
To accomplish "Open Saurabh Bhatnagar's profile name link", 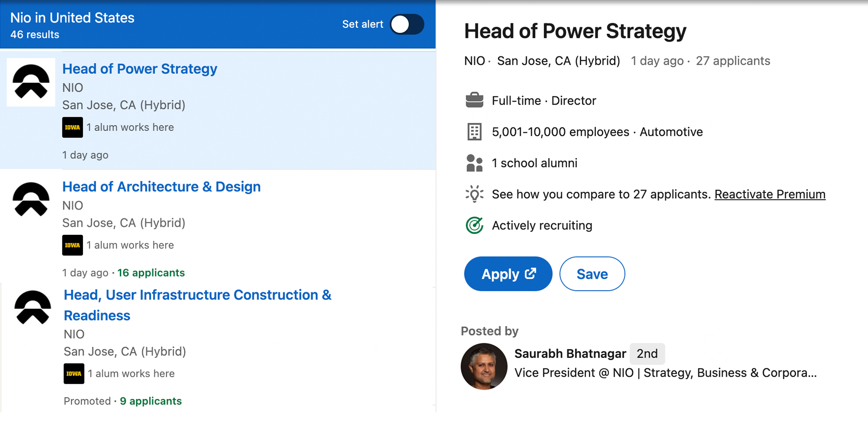I will coord(570,354).
